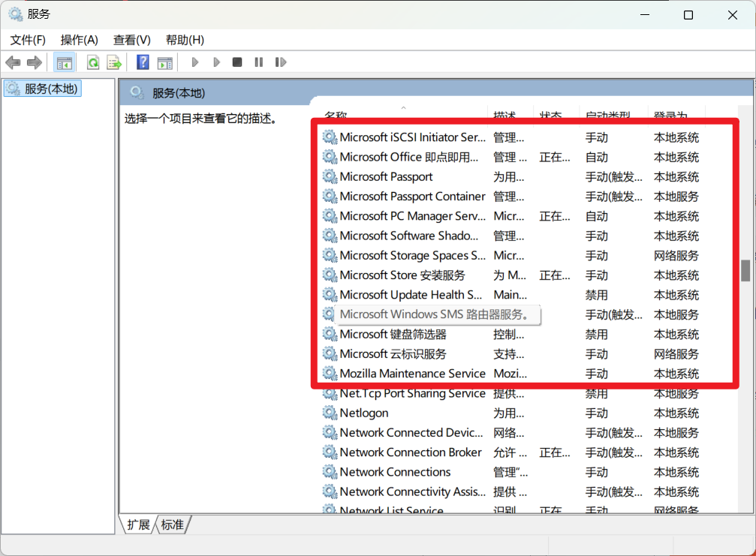The height and width of the screenshot is (556, 756).
Task: Open the 操作(A) menu
Action: coord(79,40)
